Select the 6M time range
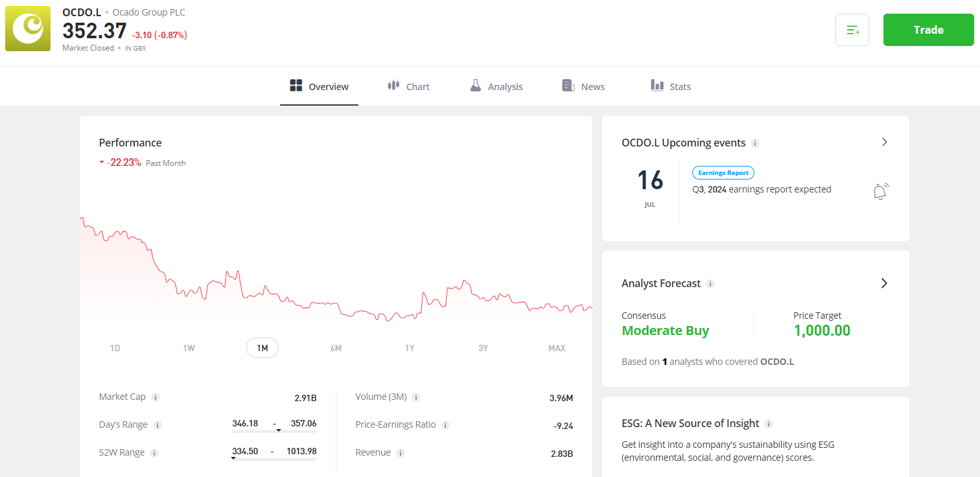Viewport: 980px width, 477px height. tap(336, 348)
